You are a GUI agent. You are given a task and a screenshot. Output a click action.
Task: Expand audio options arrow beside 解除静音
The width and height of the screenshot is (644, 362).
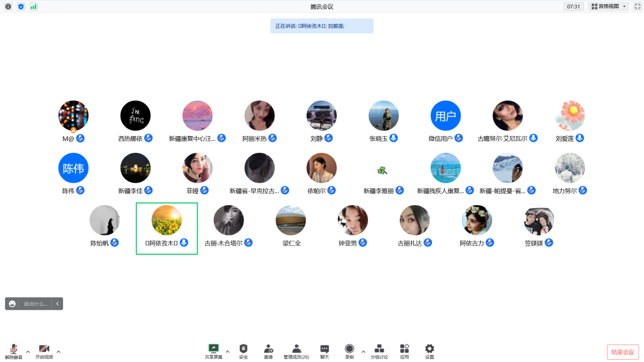click(28, 351)
